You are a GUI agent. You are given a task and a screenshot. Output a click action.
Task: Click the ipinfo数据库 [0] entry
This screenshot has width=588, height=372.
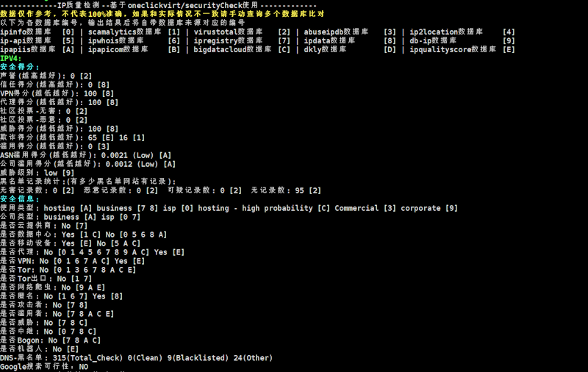pos(37,32)
